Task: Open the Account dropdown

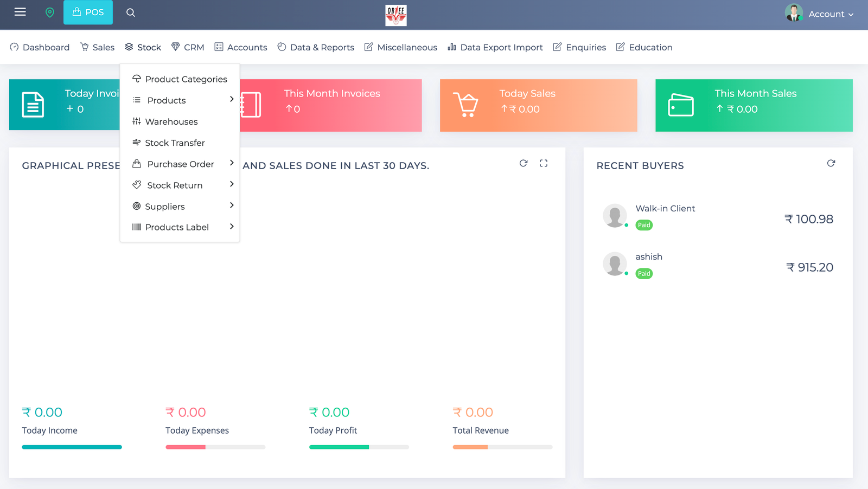Action: coord(819,14)
